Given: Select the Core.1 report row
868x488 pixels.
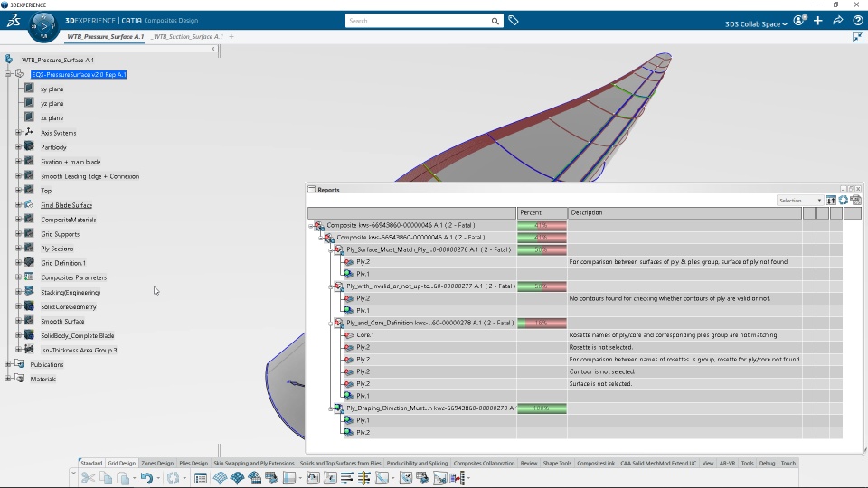Looking at the screenshot, I should pos(364,334).
